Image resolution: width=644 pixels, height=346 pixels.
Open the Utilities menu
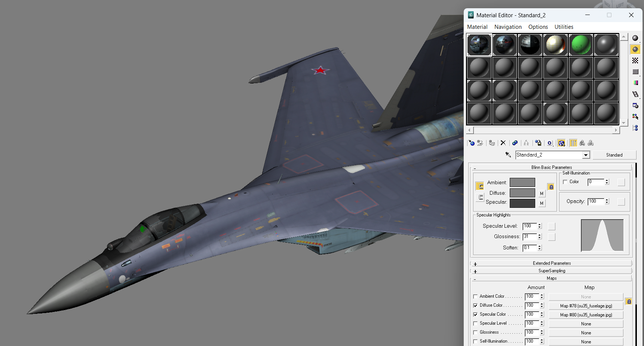tap(564, 27)
